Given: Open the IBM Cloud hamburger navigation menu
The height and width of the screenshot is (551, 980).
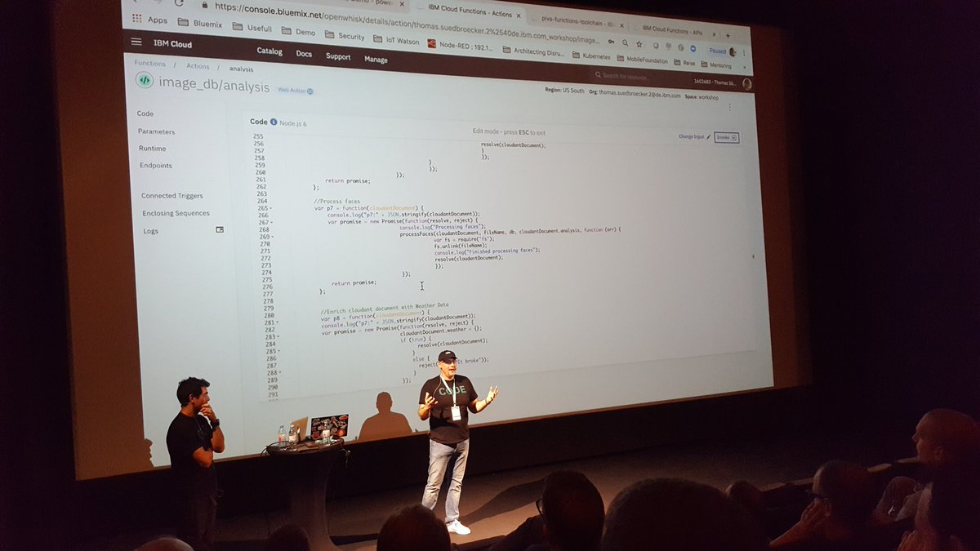Looking at the screenshot, I should click(135, 42).
